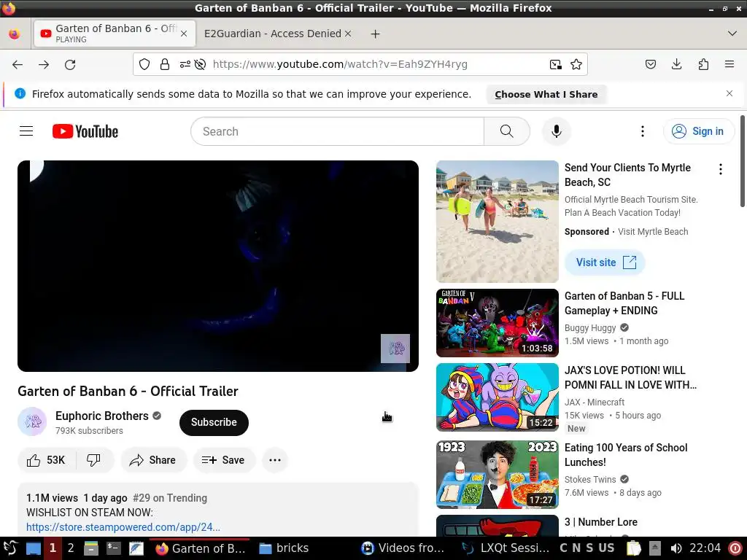The image size is (747, 560).
Task: Open Stokes Twins channel name
Action: [x=590, y=480]
